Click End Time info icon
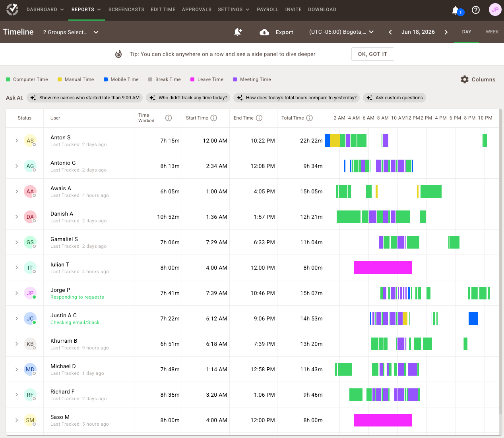This screenshot has width=504, height=438. [259, 118]
